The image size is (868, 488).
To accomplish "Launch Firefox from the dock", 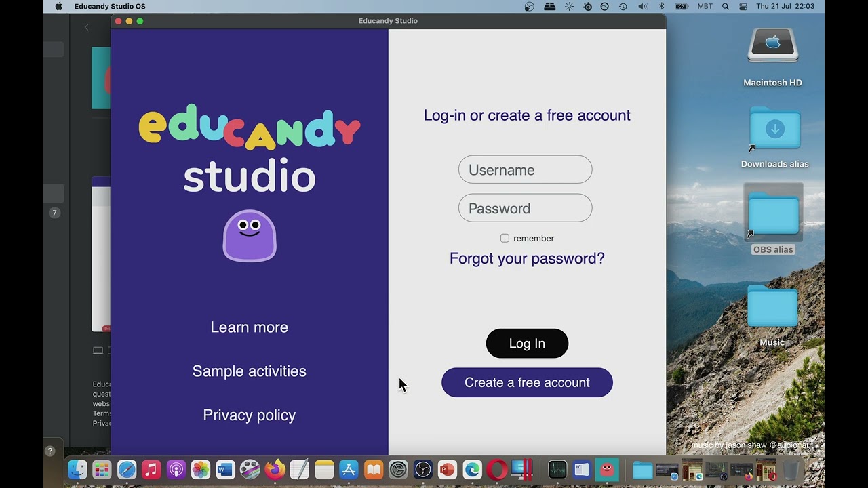I will click(275, 469).
